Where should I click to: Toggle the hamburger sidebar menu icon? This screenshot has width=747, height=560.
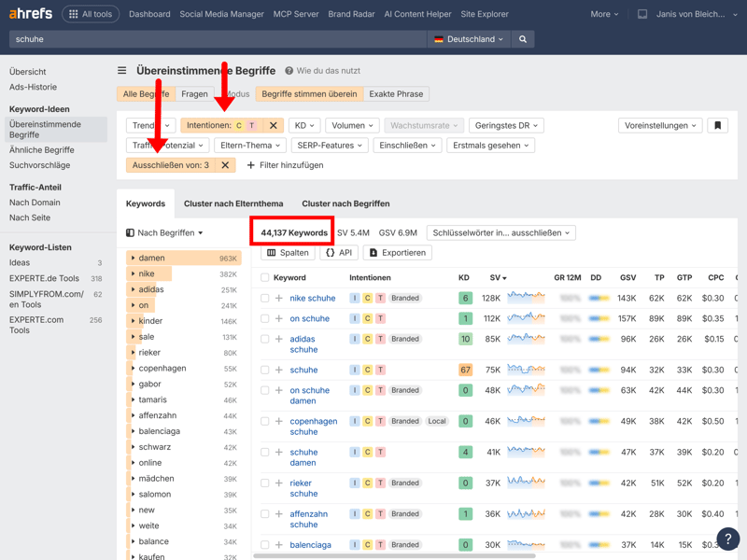(121, 71)
